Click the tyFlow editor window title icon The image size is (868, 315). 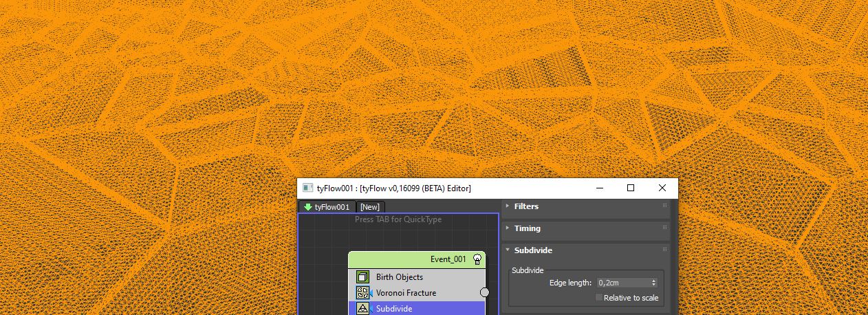(308, 188)
